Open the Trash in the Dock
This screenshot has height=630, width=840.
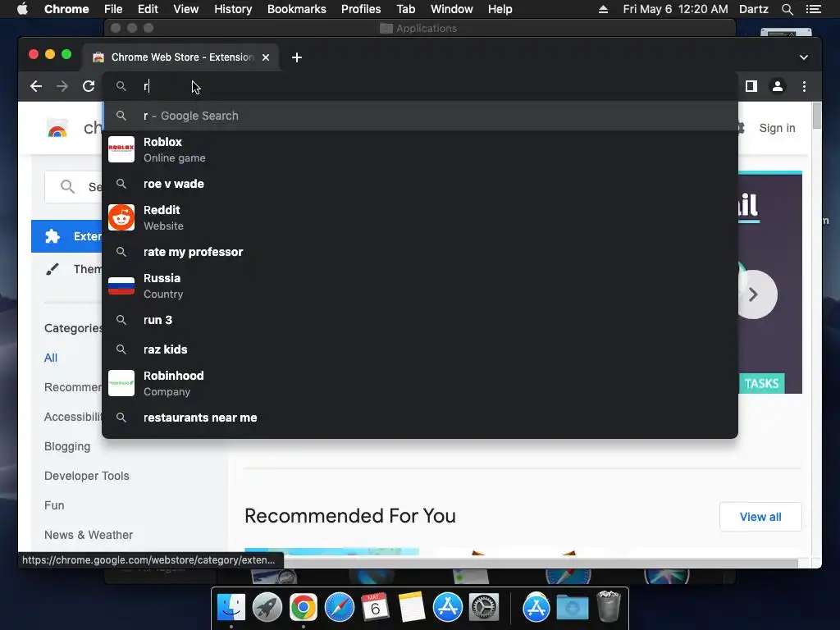[x=609, y=606]
